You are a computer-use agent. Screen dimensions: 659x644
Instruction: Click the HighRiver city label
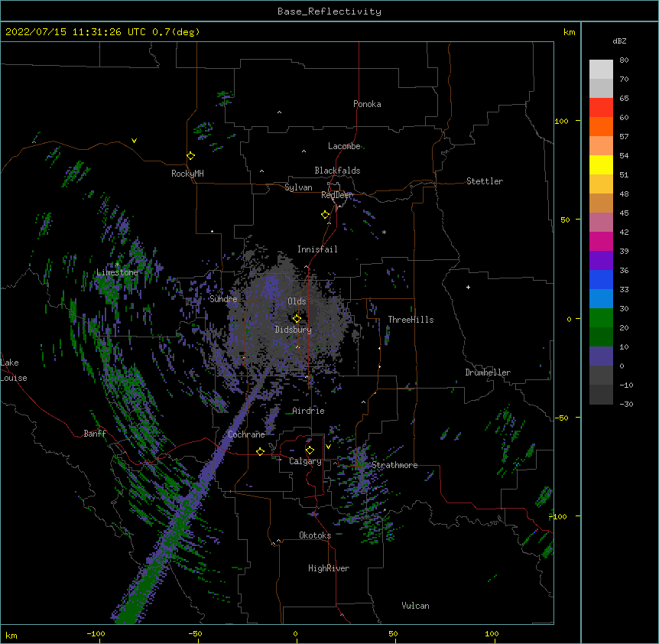(x=329, y=568)
